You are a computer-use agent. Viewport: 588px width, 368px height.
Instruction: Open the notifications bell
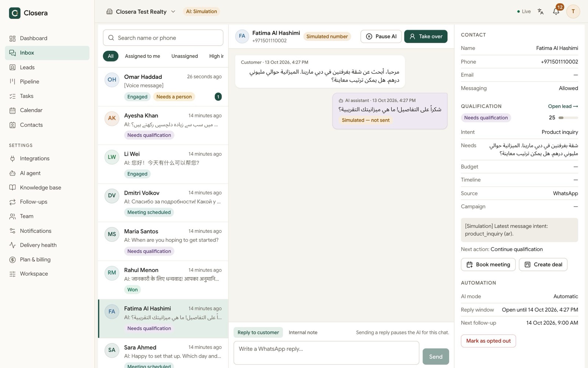(556, 11)
